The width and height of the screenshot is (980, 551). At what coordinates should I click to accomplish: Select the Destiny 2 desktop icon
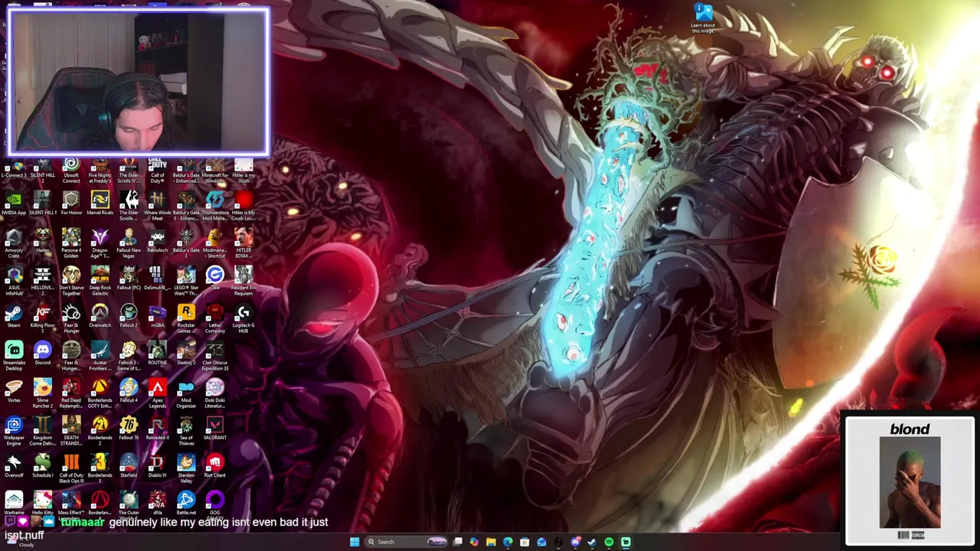pos(186,354)
